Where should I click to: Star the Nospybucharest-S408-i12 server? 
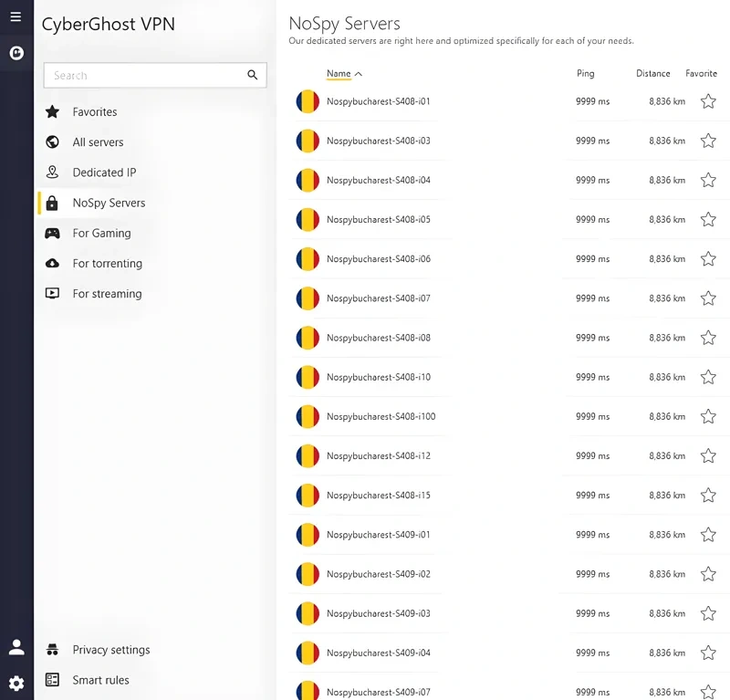pos(708,455)
